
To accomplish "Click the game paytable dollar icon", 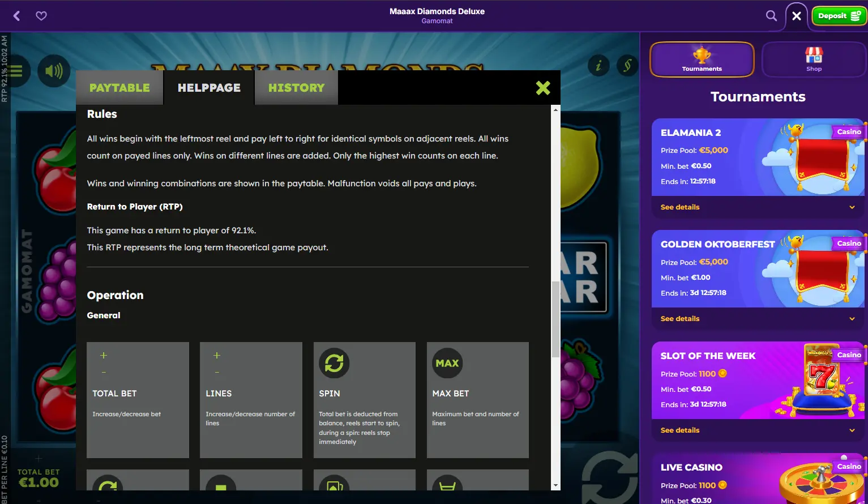I will 627,66.
